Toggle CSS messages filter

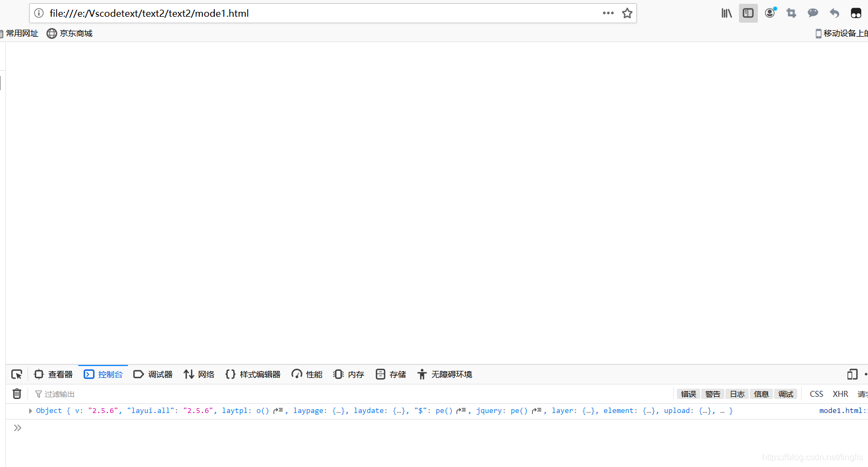click(x=816, y=394)
